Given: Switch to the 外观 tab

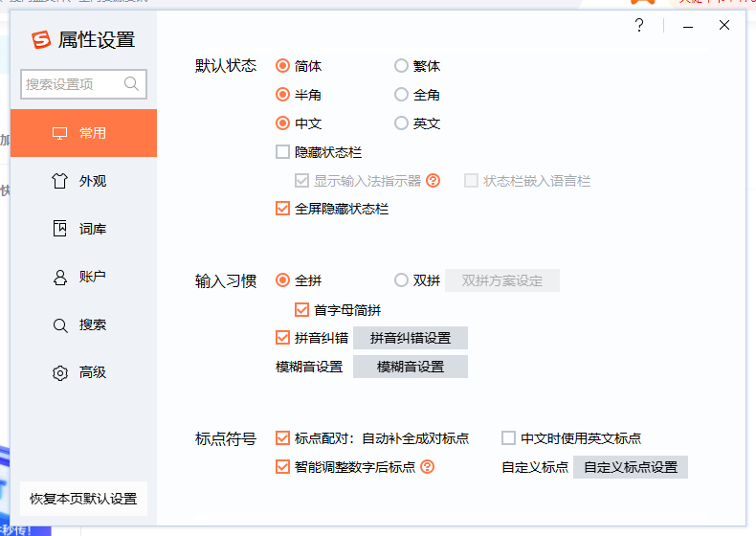Looking at the screenshot, I should click(x=83, y=181).
